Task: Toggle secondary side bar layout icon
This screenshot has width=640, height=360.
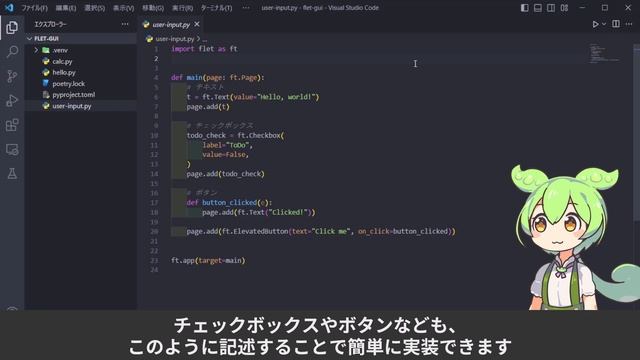Action: (551, 8)
